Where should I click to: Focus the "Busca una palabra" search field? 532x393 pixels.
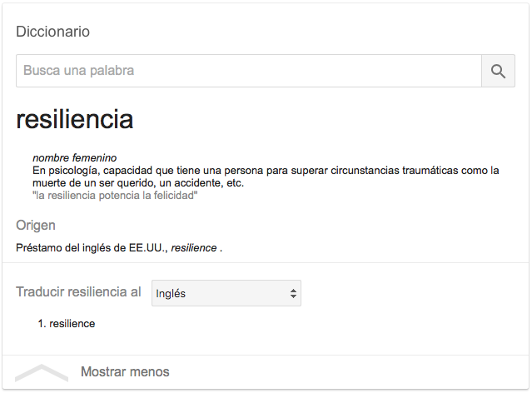[248, 72]
